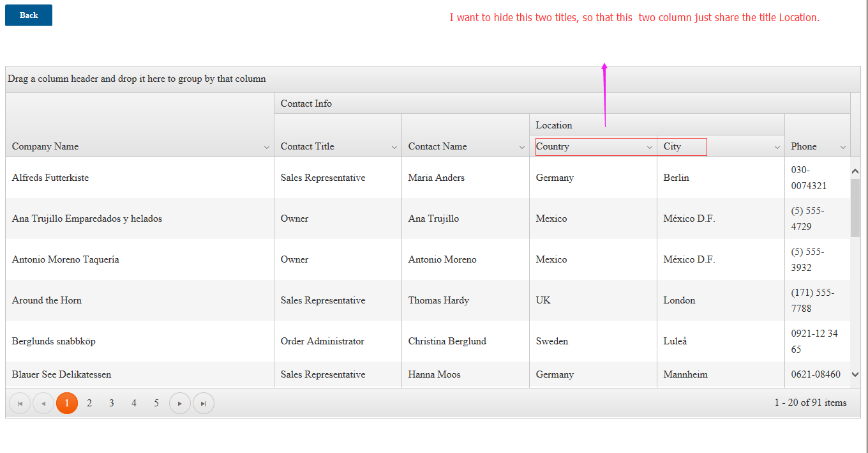Open Contact Name column menu arrow
The height and width of the screenshot is (453, 868).
coord(522,147)
